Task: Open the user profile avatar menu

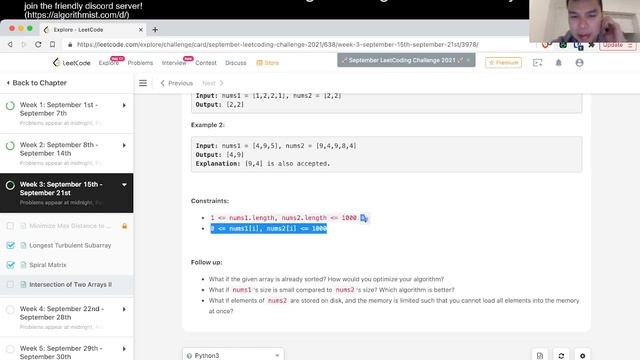Action: click(579, 62)
